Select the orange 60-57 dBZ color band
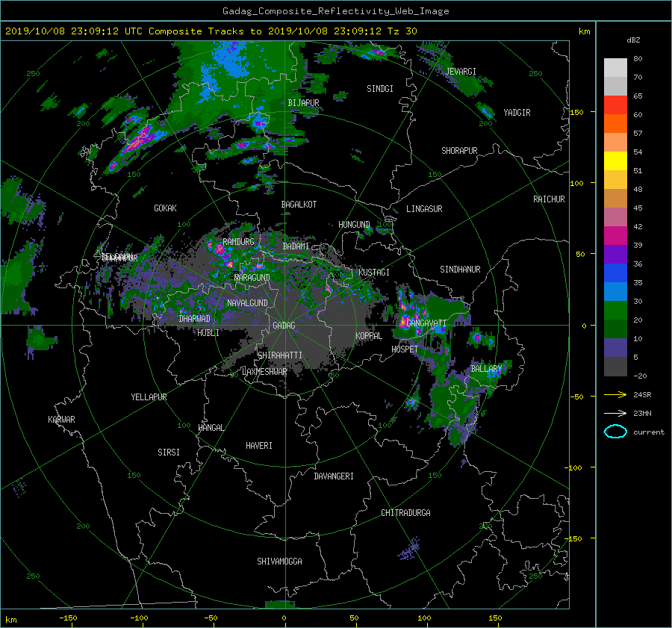The height and width of the screenshot is (628, 672). tap(615, 123)
